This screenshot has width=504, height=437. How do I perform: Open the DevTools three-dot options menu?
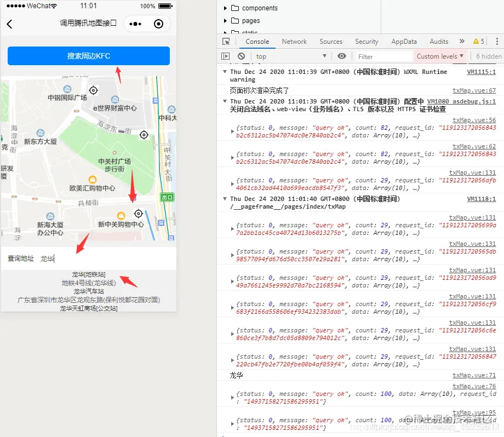[x=497, y=41]
